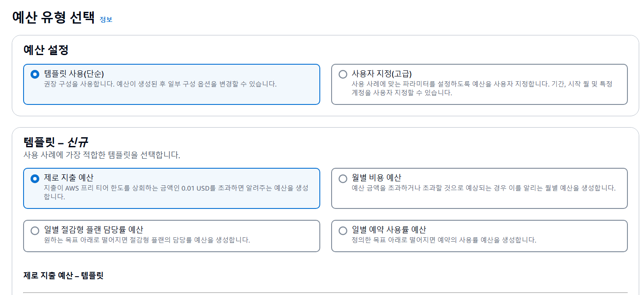The image size is (644, 295).
Task: Click the 일별 예약 사용률 예산 title text
Action: tap(389, 229)
